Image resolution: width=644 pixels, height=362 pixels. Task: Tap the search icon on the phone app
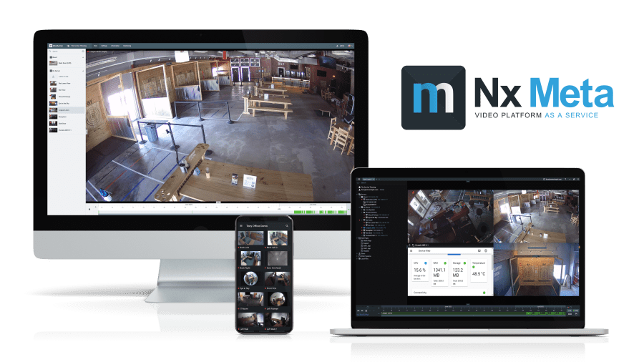pos(287,226)
